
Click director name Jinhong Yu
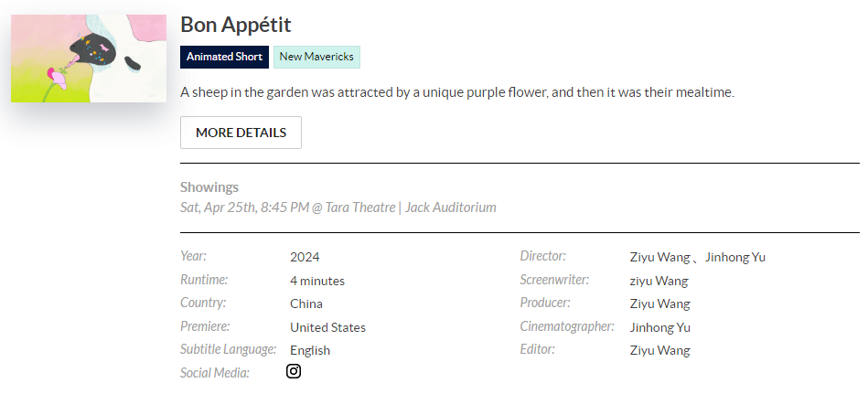735,257
